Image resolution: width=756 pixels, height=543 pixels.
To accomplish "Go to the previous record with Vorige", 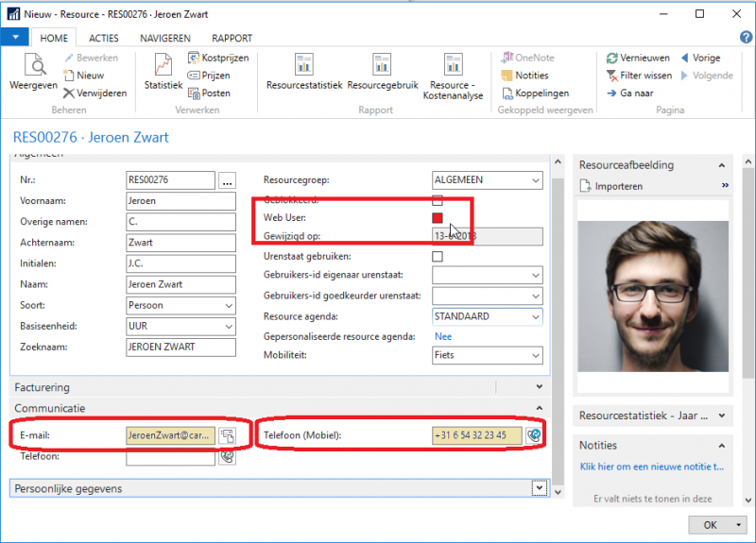I will [700, 58].
